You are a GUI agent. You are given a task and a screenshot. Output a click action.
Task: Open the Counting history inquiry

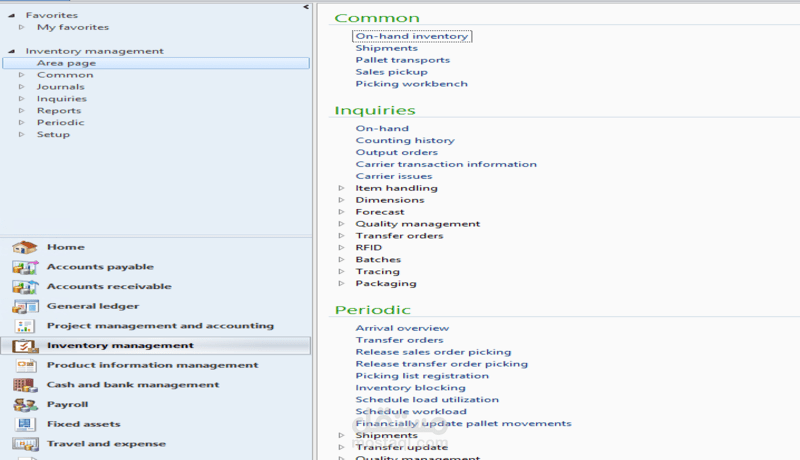click(405, 141)
